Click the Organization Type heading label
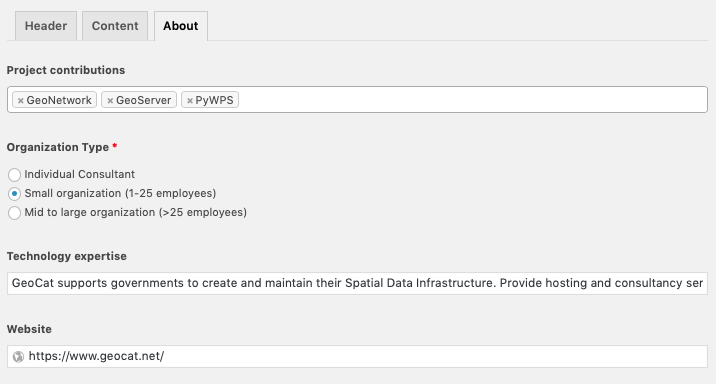 click(x=58, y=147)
